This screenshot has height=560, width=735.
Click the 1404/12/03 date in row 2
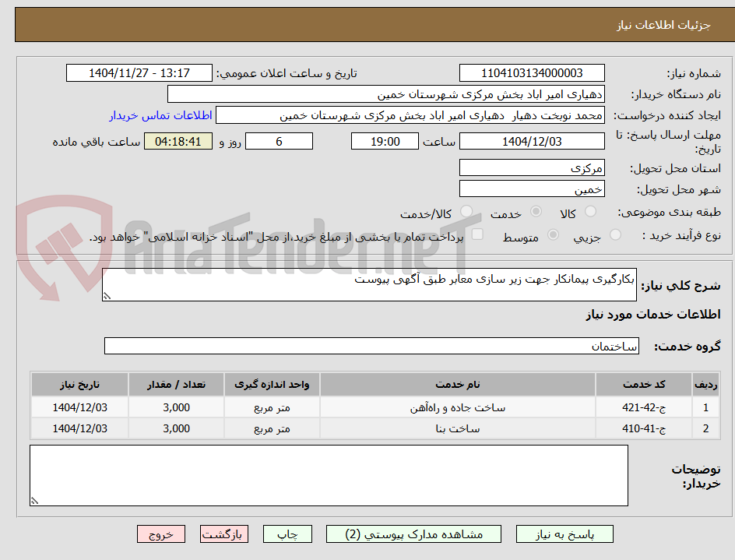click(x=79, y=428)
